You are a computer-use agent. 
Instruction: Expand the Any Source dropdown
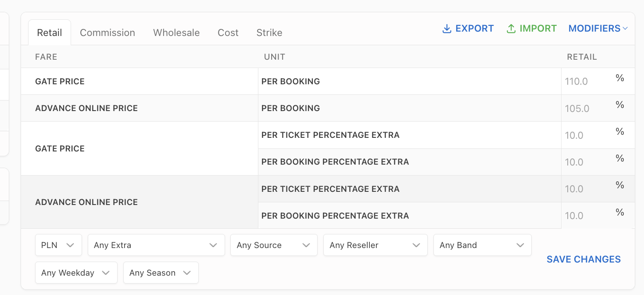point(274,245)
